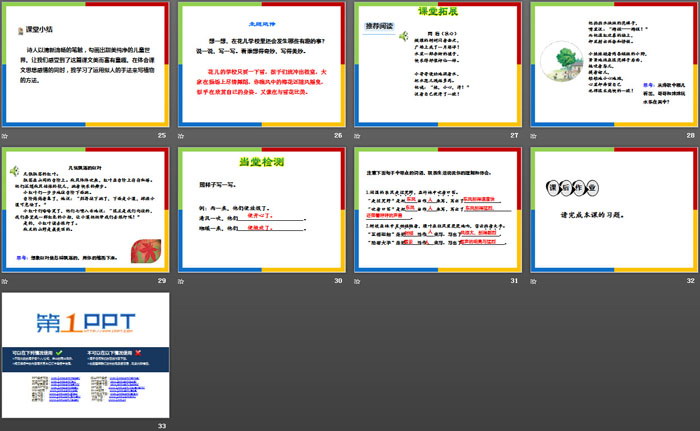Click the 推荐阅读 label on slide 27

pyautogui.click(x=379, y=26)
